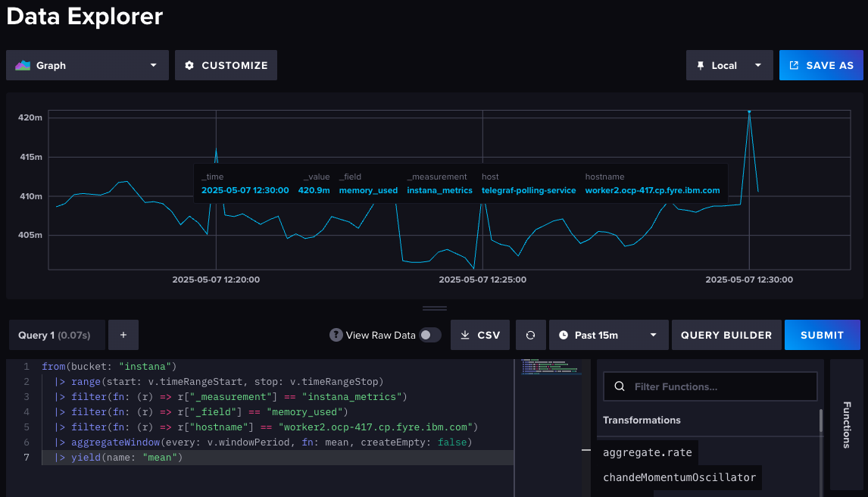Click the Data Explorer page title
868x497 pixels.
(x=85, y=16)
